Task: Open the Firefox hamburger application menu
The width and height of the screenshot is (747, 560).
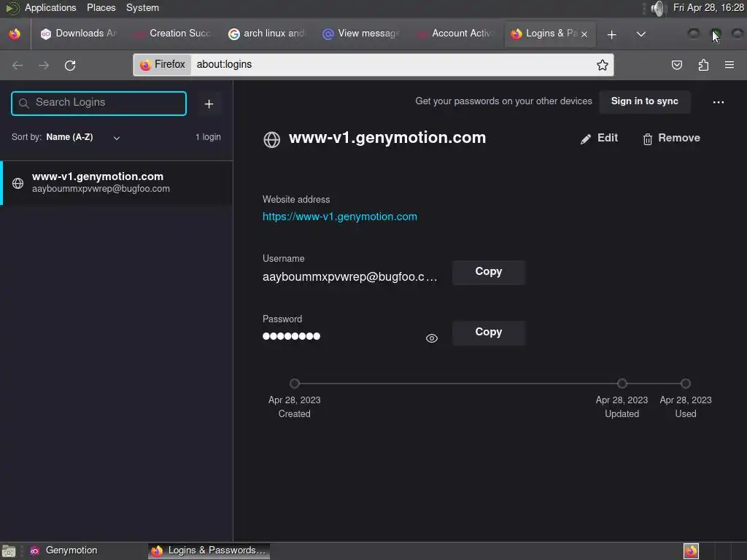Action: tap(729, 65)
